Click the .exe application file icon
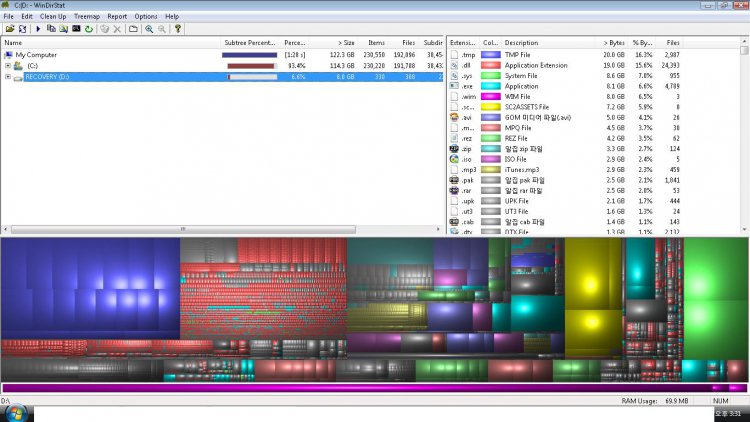Screen dimensions: 750x422 pyautogui.click(x=454, y=86)
